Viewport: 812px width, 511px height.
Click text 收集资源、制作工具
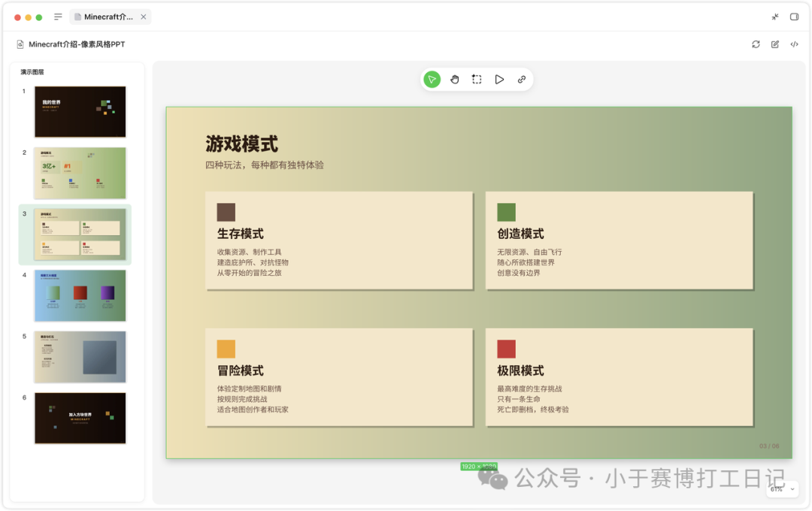249,252
